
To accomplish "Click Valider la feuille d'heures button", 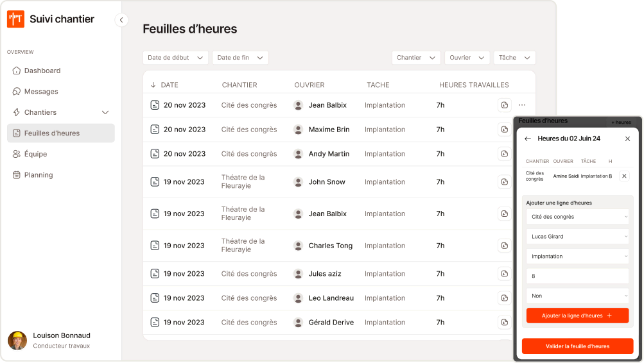I will tap(577, 346).
